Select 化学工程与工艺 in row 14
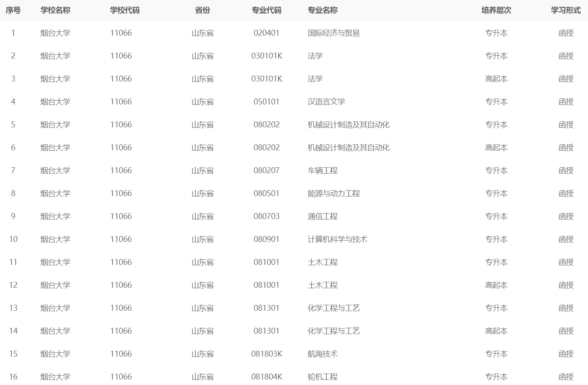Image resolution: width=588 pixels, height=385 pixels. click(x=334, y=331)
